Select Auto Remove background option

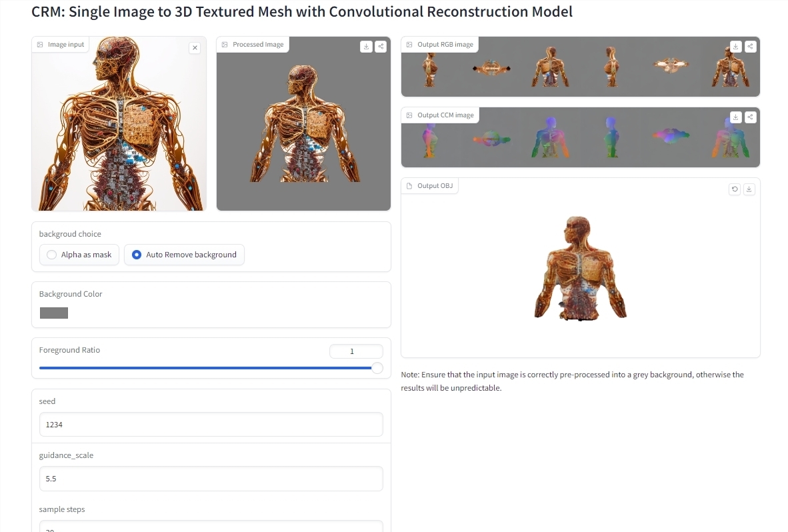[185, 255]
